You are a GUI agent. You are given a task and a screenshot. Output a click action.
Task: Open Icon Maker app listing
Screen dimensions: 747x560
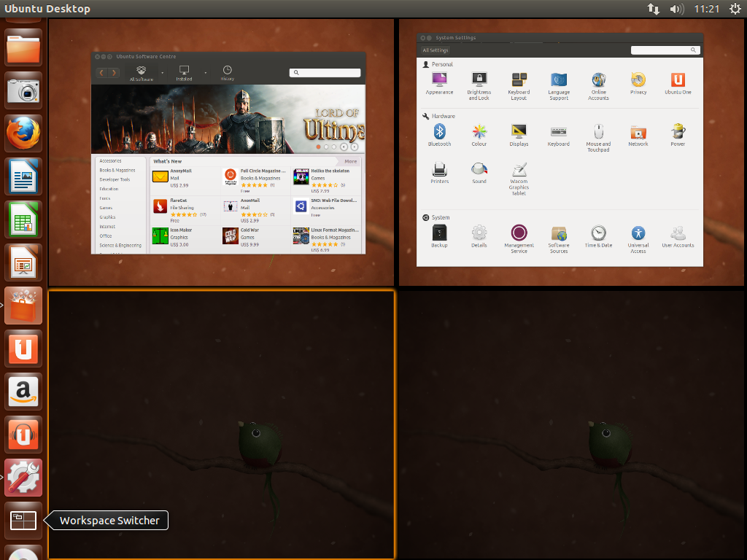point(185,237)
